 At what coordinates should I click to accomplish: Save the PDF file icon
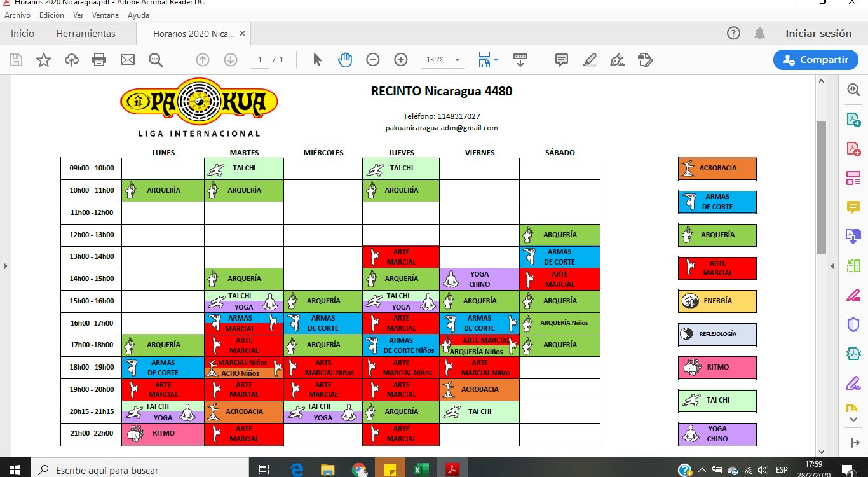(x=16, y=60)
